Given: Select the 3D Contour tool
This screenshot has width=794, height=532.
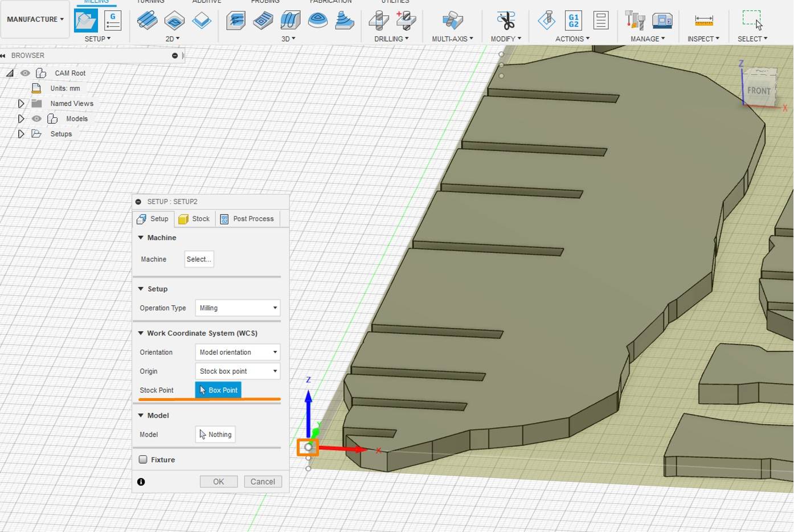Looking at the screenshot, I should coord(317,21).
